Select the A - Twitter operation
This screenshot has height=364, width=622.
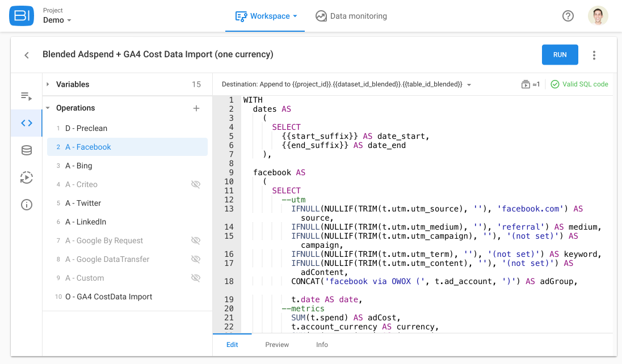[x=127, y=203]
